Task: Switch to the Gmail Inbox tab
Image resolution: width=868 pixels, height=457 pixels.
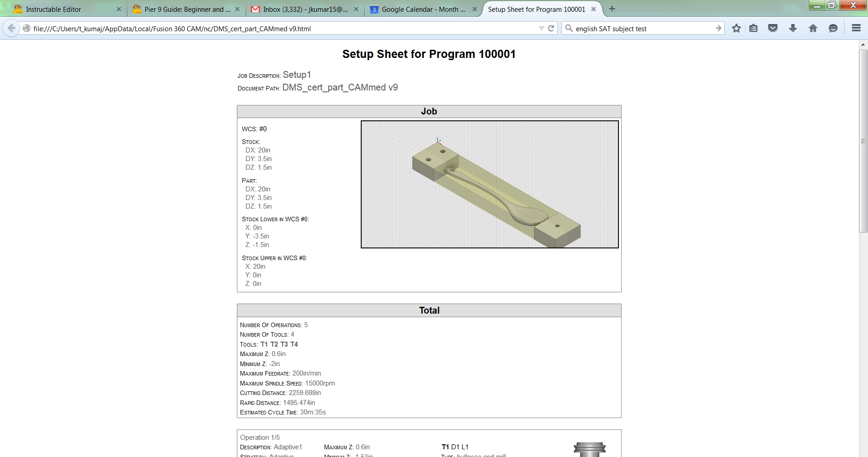Action: (x=305, y=9)
